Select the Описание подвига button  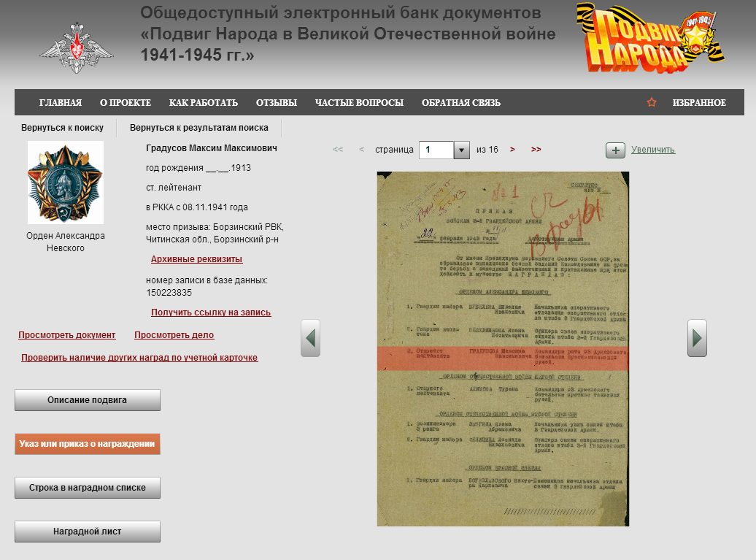point(88,400)
